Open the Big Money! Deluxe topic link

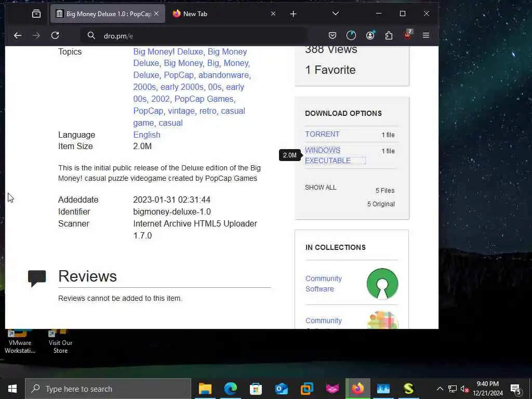(168, 51)
